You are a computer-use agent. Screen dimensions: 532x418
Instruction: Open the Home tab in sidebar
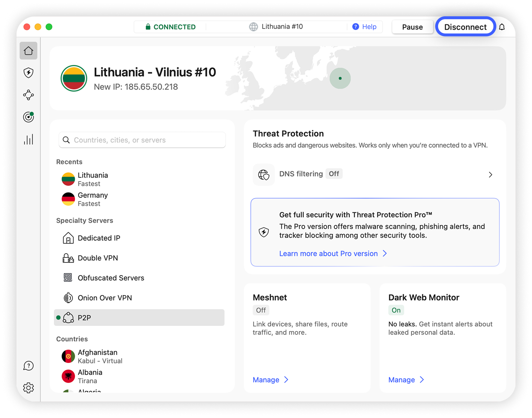click(28, 51)
